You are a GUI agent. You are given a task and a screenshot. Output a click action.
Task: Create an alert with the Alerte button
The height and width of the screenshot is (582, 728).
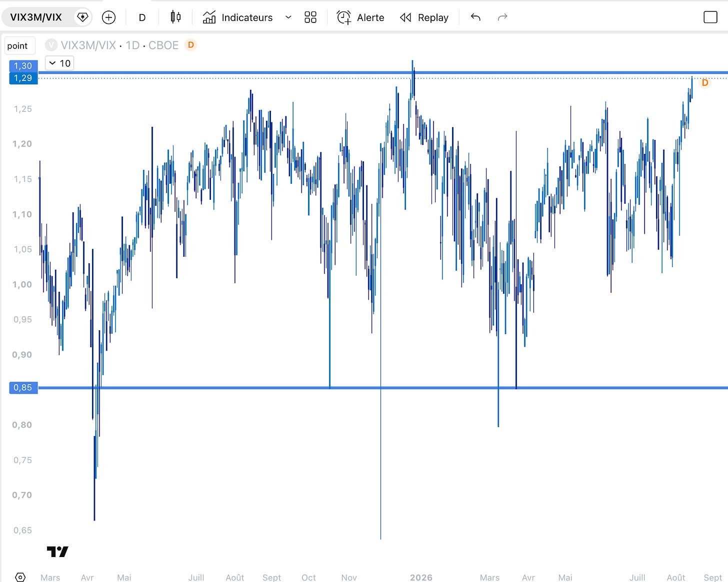360,17
